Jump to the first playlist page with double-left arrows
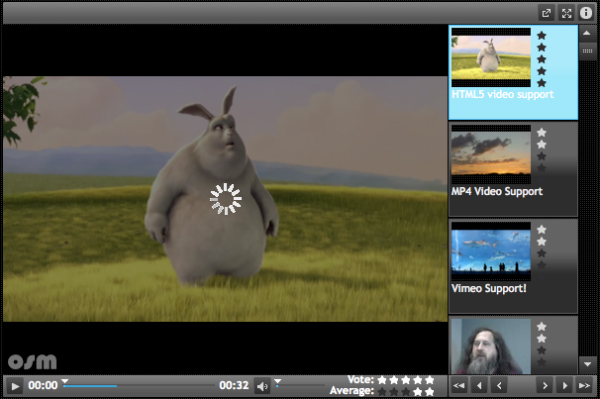Image resolution: width=600 pixels, height=399 pixels. click(459, 385)
